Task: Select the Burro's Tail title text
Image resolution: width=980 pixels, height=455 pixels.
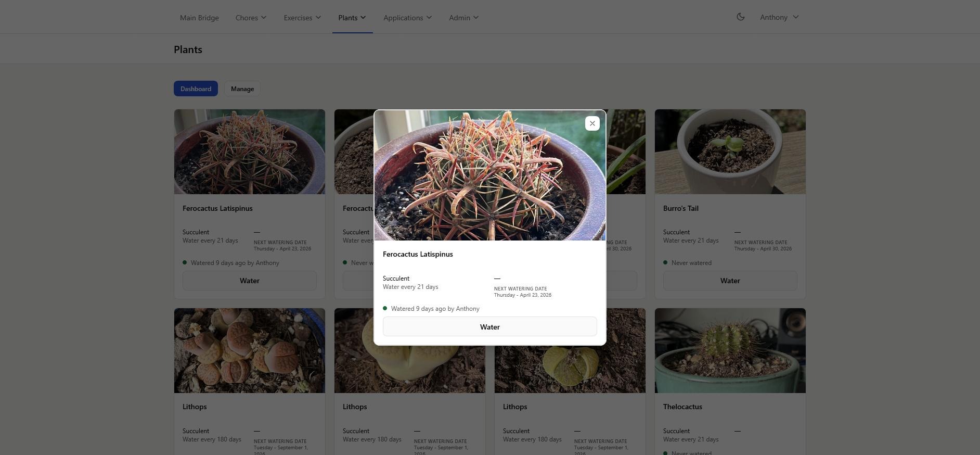Action: click(x=681, y=208)
